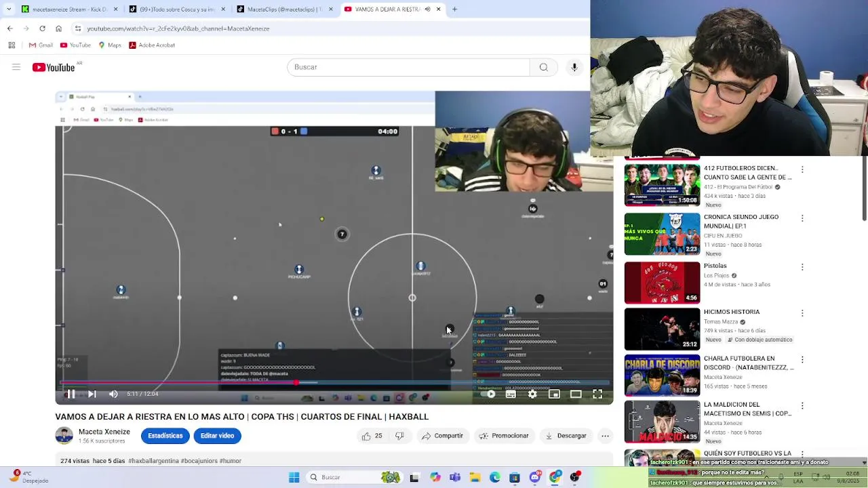
Task: Open Hicimos Historia video title
Action: point(732,312)
